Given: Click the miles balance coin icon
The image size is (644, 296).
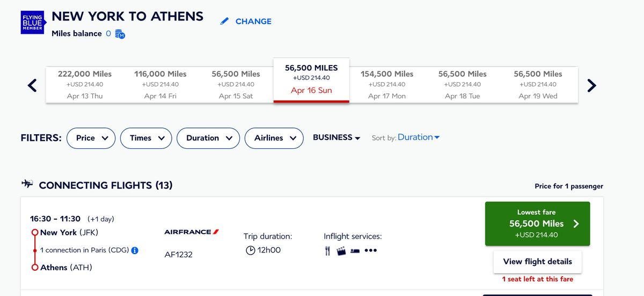Looking at the screenshot, I should pos(120,34).
